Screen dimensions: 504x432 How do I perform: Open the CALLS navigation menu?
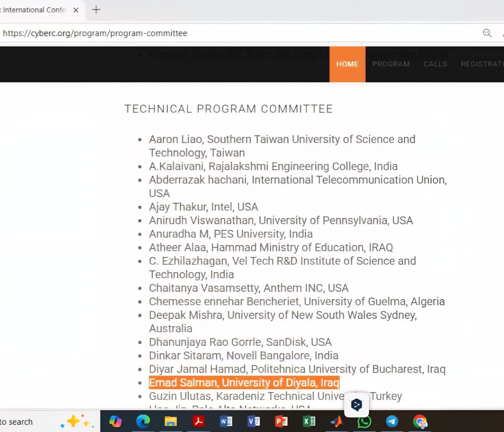(435, 64)
